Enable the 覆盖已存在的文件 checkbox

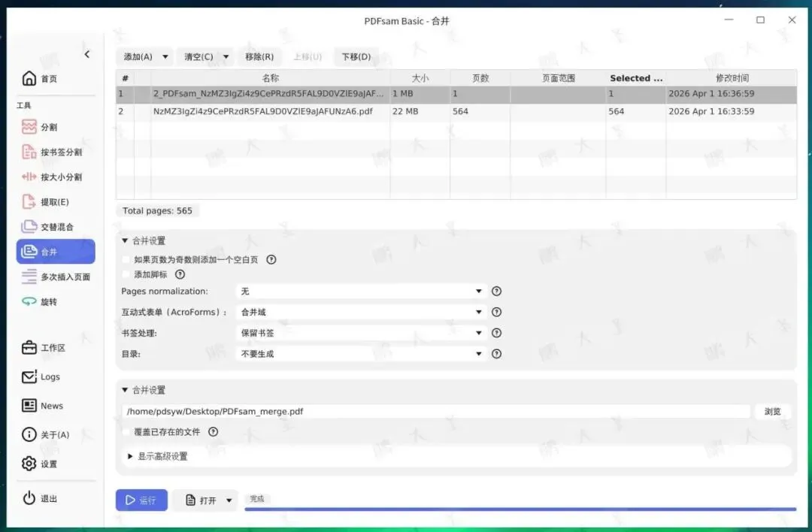(x=126, y=431)
